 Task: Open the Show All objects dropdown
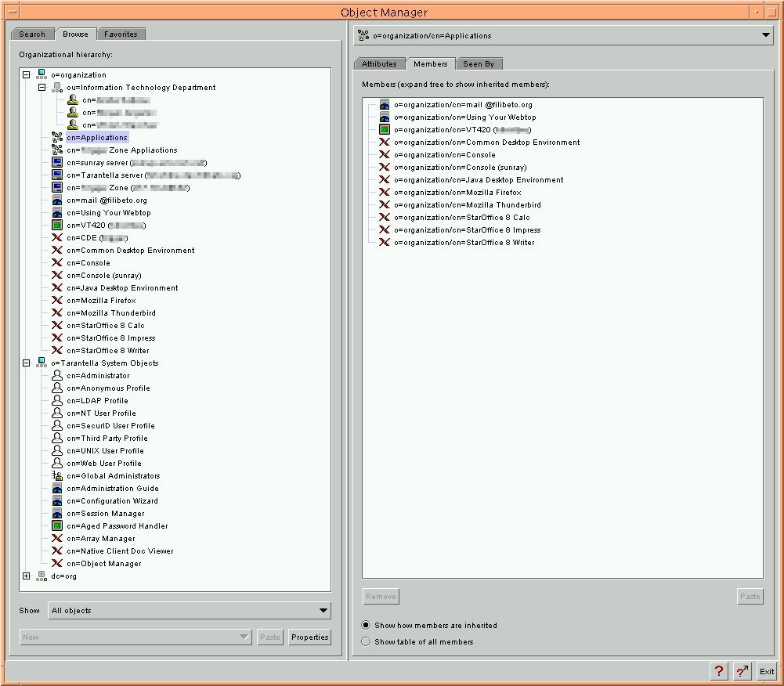click(189, 611)
